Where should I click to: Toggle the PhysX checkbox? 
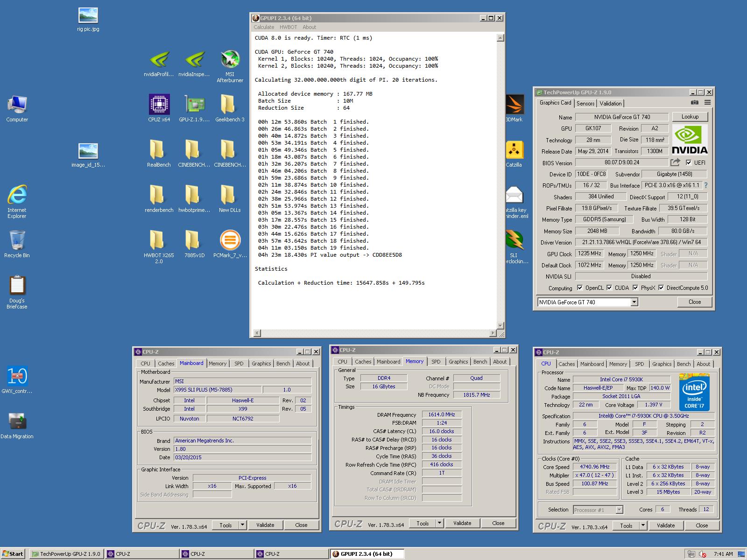pyautogui.click(x=635, y=287)
